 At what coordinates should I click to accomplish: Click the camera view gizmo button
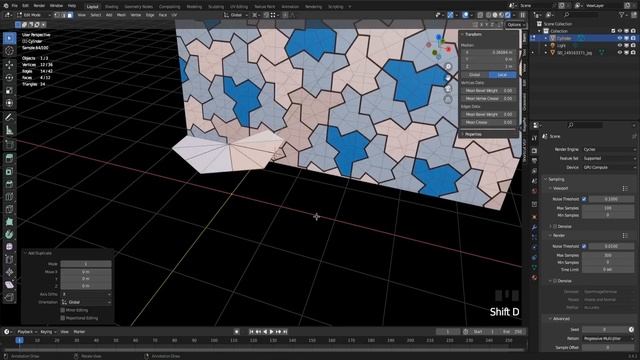[448, 89]
